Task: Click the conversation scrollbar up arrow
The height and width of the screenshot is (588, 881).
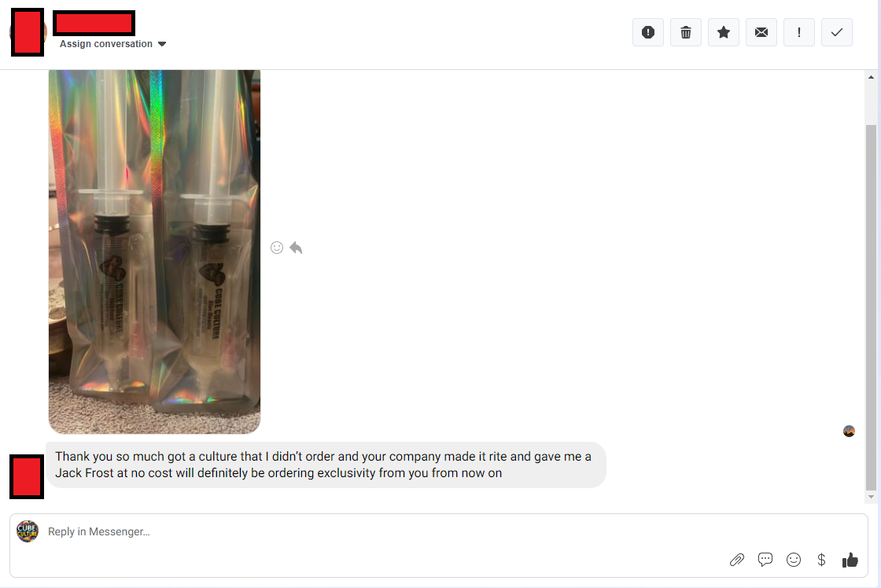Action: pos(871,77)
